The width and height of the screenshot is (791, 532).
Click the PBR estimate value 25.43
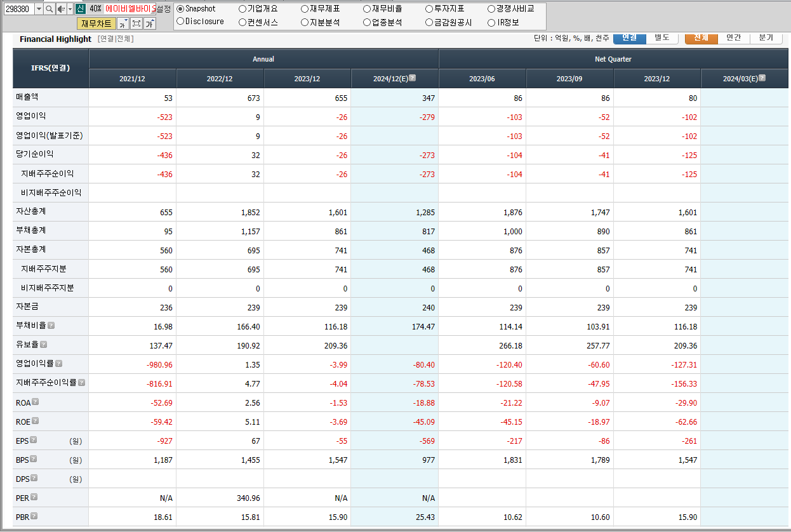(x=425, y=517)
